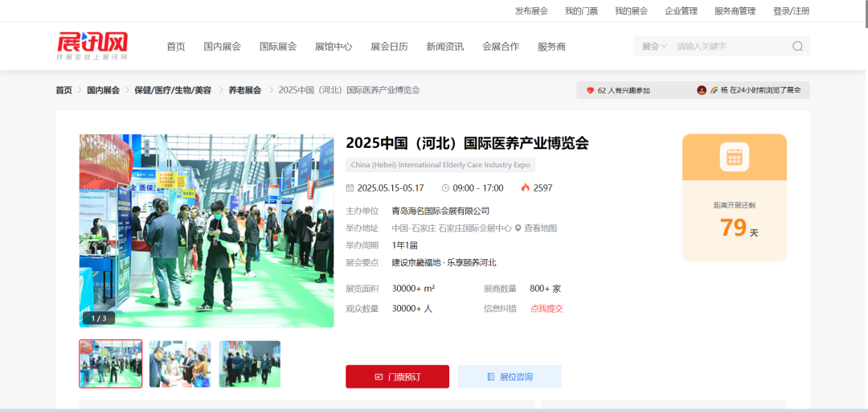The width and height of the screenshot is (868, 411).
Task: Click the 点我提交 error report link
Action: (547, 309)
